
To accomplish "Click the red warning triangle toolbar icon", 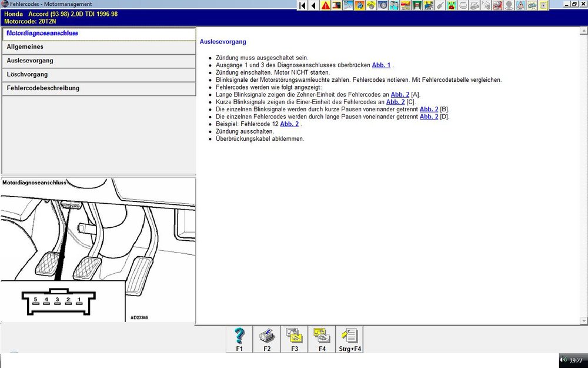I will point(325,5).
